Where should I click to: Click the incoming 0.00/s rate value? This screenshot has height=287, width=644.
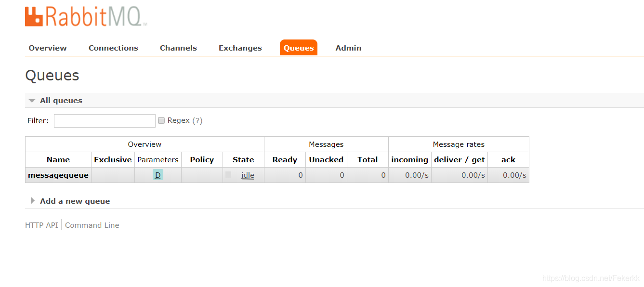pos(417,175)
